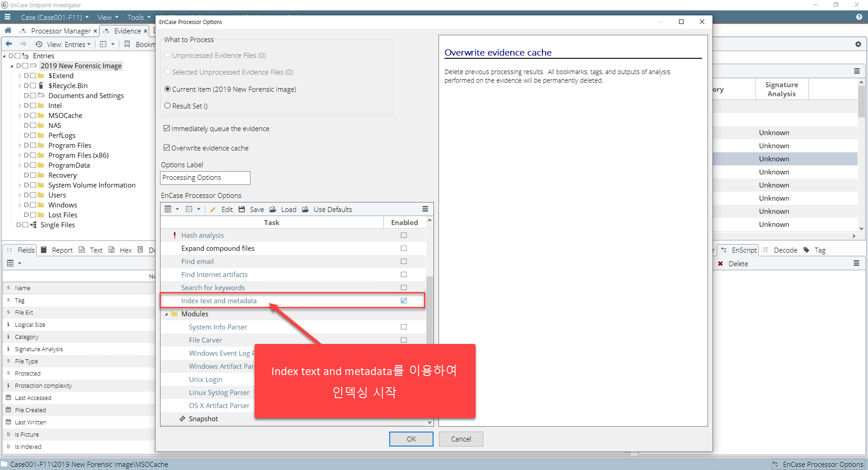
Task: Open the Text viewer tab
Action: 91,250
